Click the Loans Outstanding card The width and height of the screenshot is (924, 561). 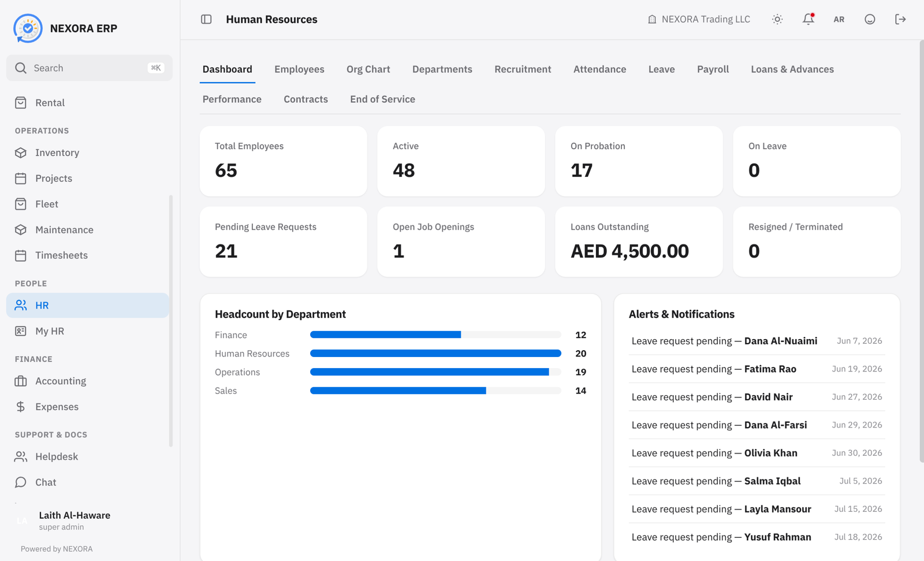tap(639, 242)
